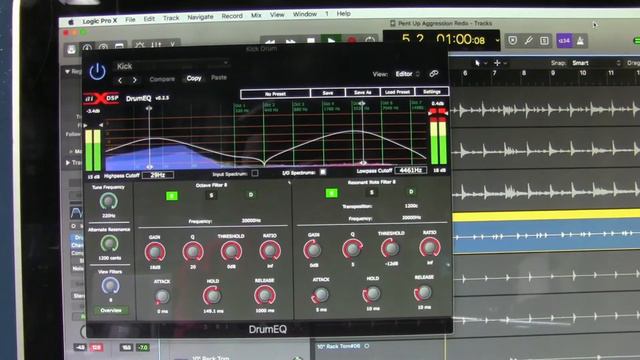Click the plugin link chain icon
Image resolution: width=640 pixels, height=360 pixels.
pyautogui.click(x=433, y=73)
